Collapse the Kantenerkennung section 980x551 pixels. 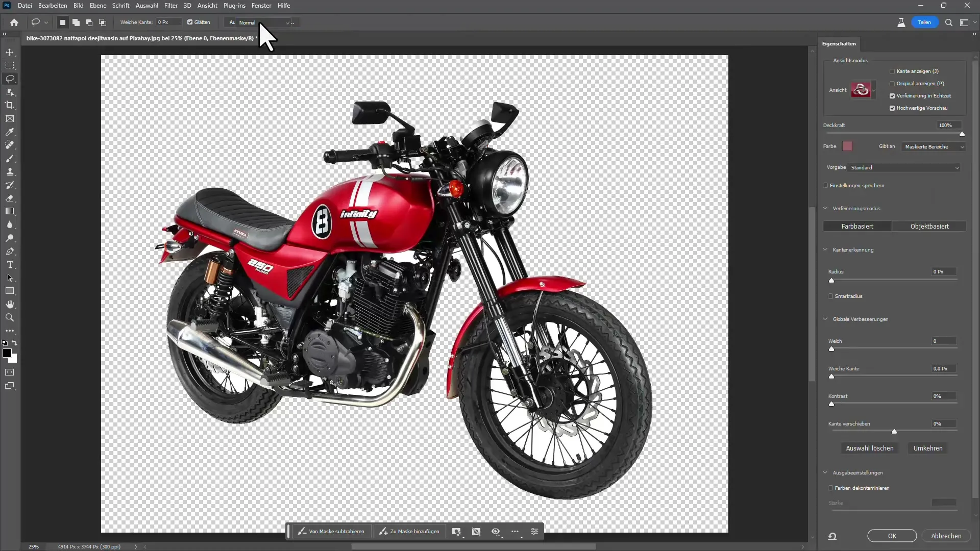pos(825,250)
